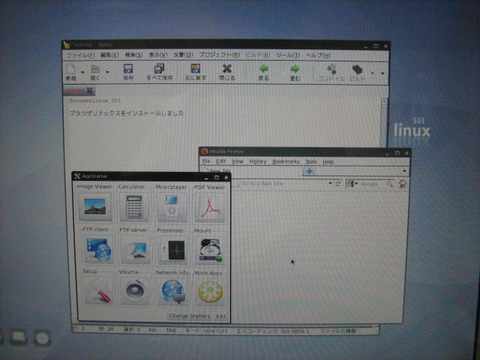Open the History menu in Firefox

[258, 162]
